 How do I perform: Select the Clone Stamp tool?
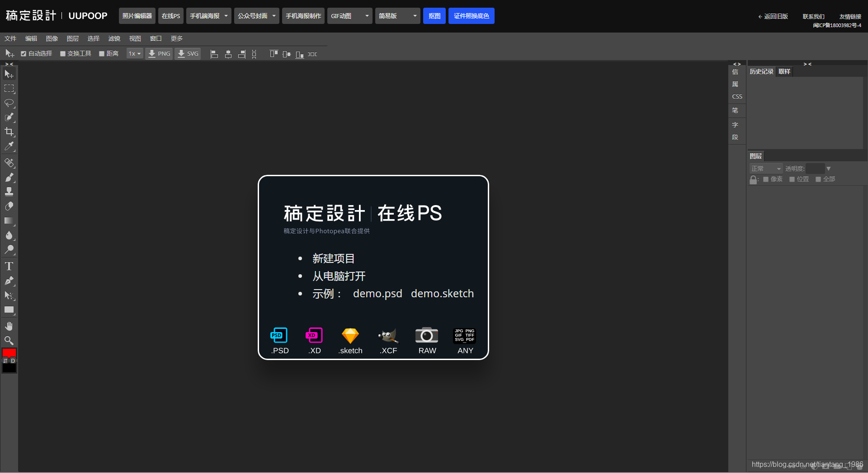9,192
